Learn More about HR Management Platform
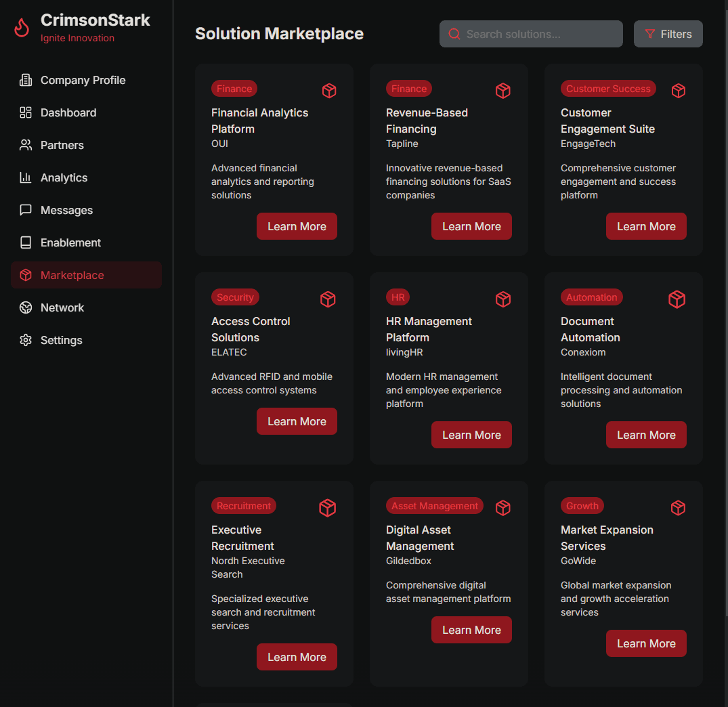The width and height of the screenshot is (728, 707). coord(471,435)
